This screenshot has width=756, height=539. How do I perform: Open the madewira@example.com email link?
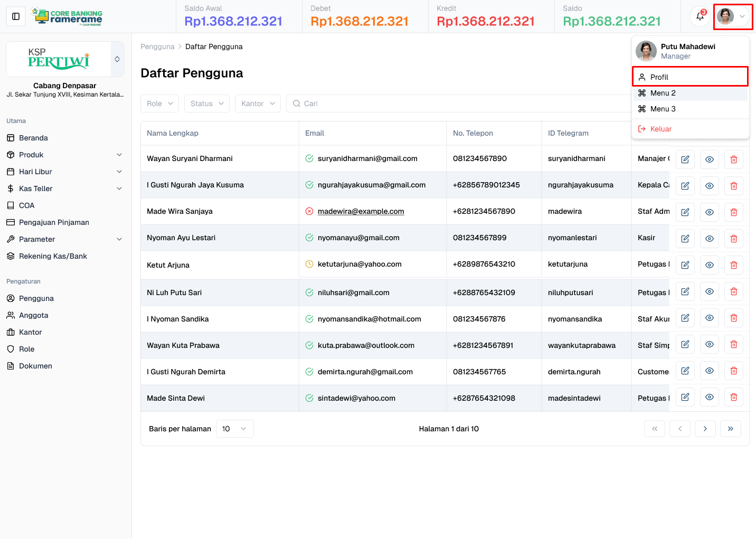[x=361, y=211]
